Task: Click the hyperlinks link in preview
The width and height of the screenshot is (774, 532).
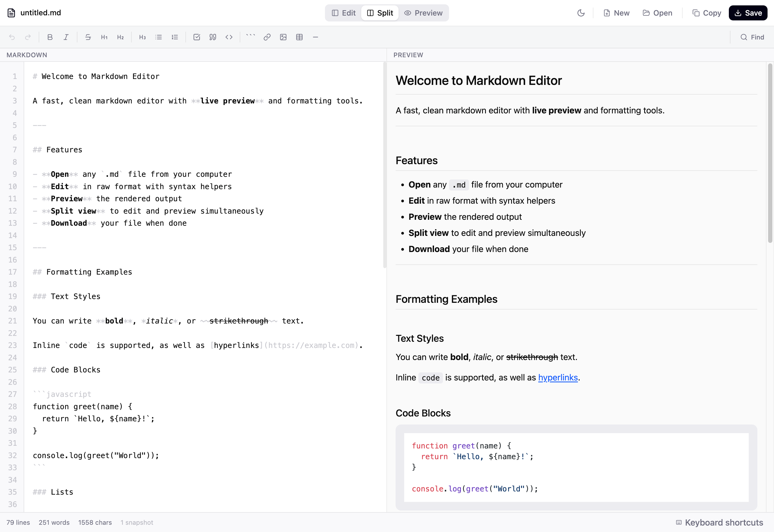Action: (558, 377)
